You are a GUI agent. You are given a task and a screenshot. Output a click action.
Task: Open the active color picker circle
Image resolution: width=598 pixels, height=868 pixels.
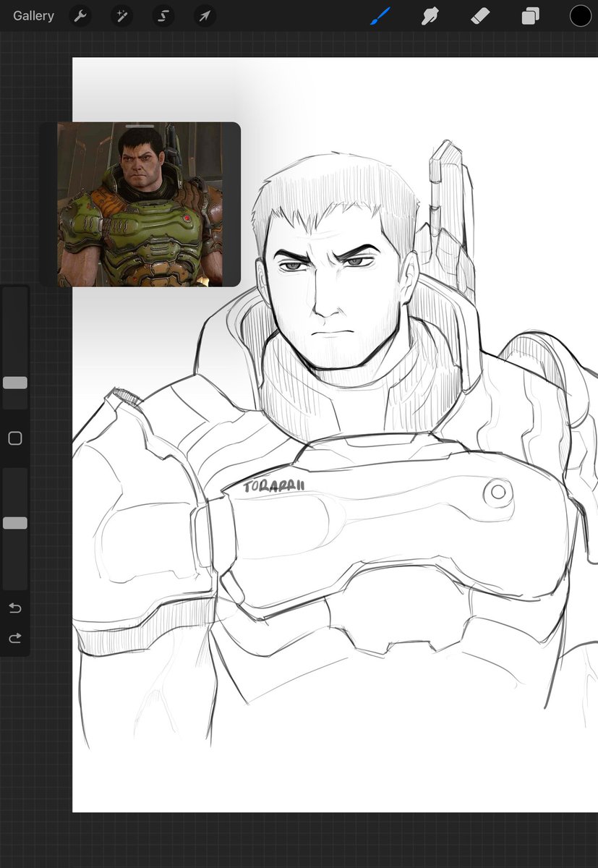pyautogui.click(x=581, y=16)
